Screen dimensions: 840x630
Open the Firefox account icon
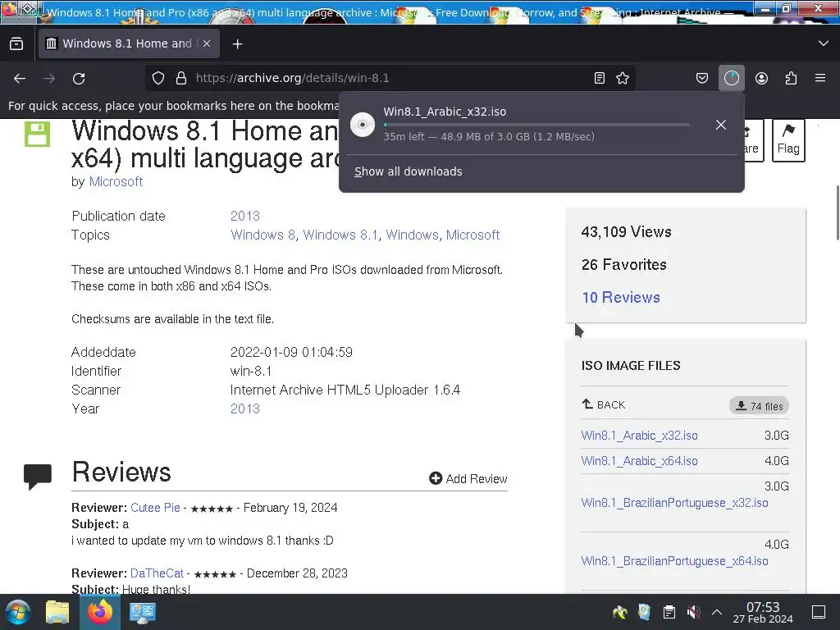coord(761,78)
